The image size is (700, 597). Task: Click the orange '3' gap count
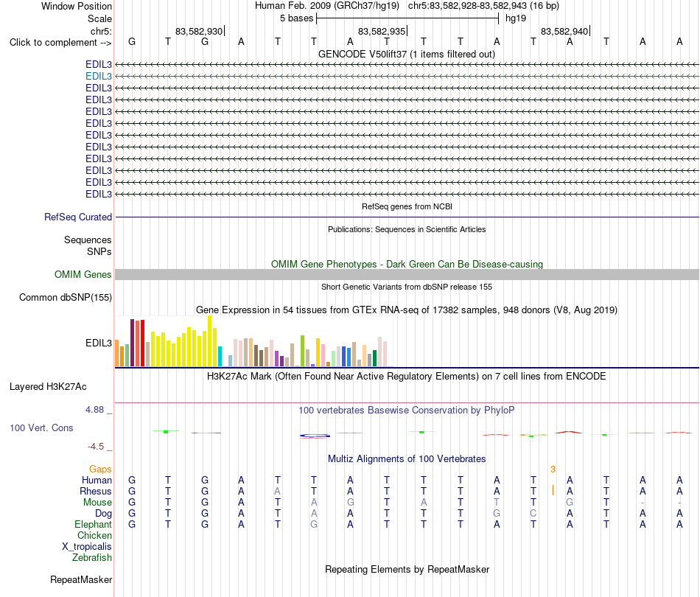(553, 469)
